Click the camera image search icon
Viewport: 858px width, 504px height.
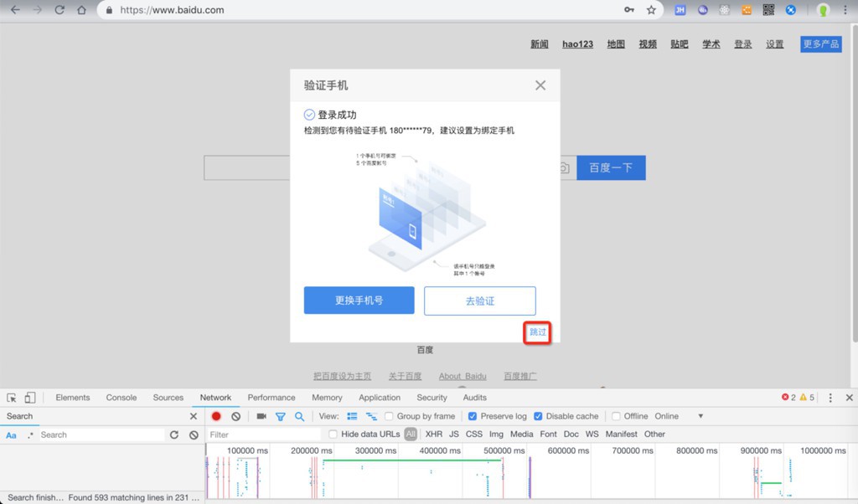coord(564,167)
